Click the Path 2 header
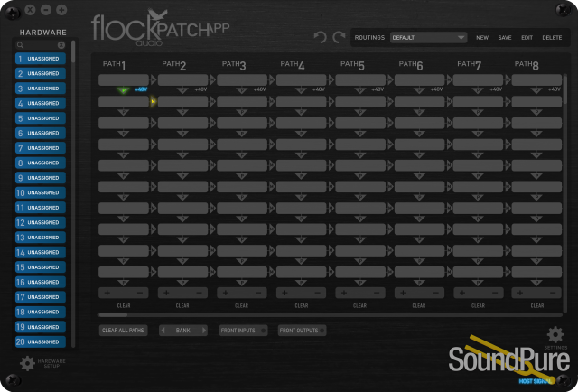Screen dimensions: 578x392 [x=174, y=65]
